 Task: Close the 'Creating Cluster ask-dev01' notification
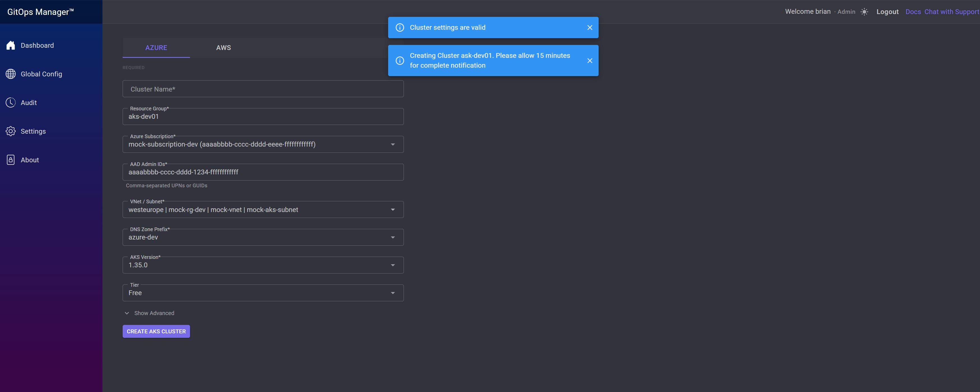click(590, 60)
